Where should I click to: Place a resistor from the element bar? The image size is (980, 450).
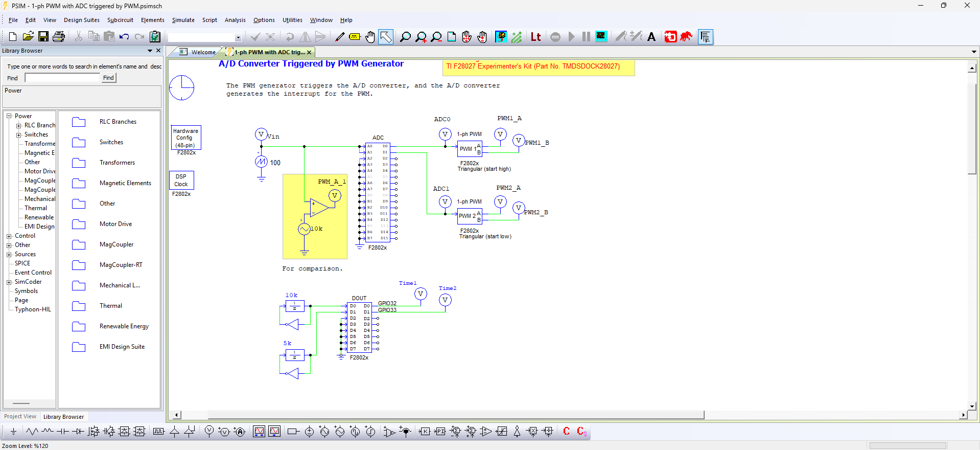click(32, 432)
